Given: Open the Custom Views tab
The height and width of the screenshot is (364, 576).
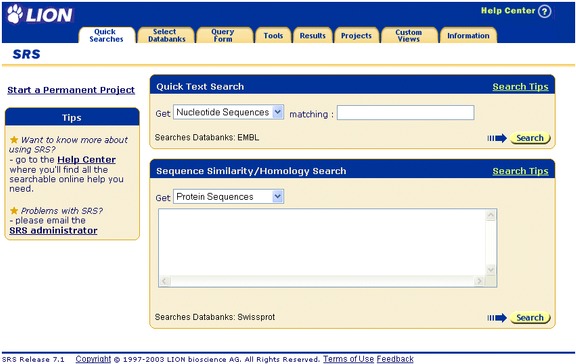Looking at the screenshot, I should click(408, 35).
